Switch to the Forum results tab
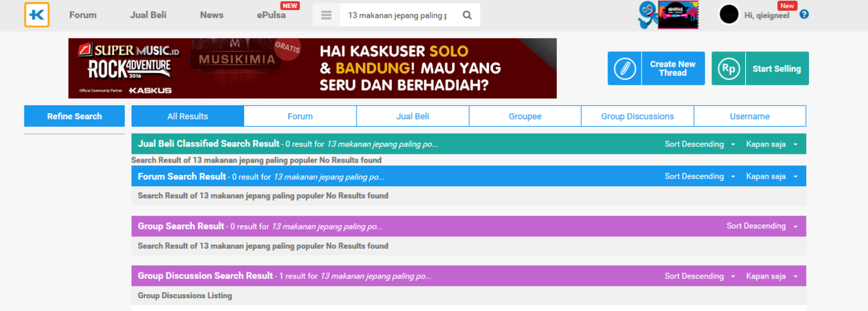 [300, 116]
